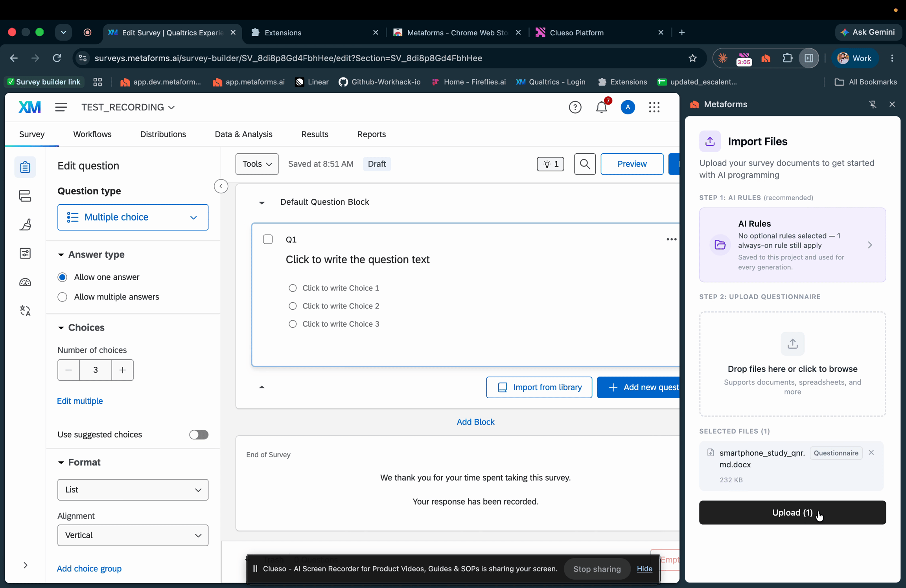
Task: Collapse the Default Question Block
Action: (261, 202)
